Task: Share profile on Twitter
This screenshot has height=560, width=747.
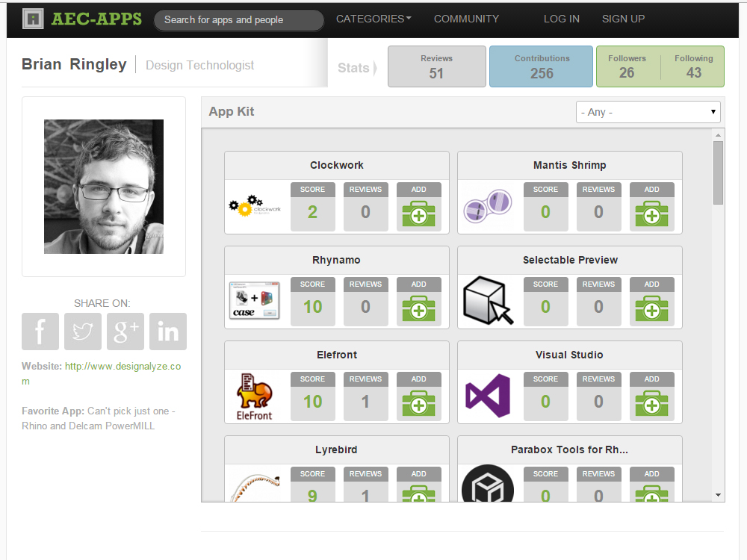Action: click(x=83, y=332)
